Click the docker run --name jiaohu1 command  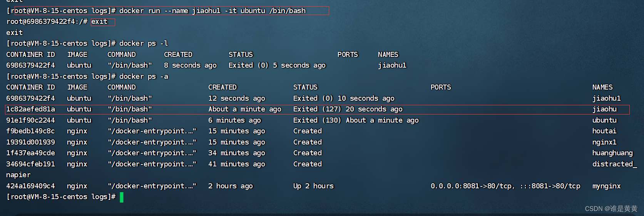coord(212,11)
